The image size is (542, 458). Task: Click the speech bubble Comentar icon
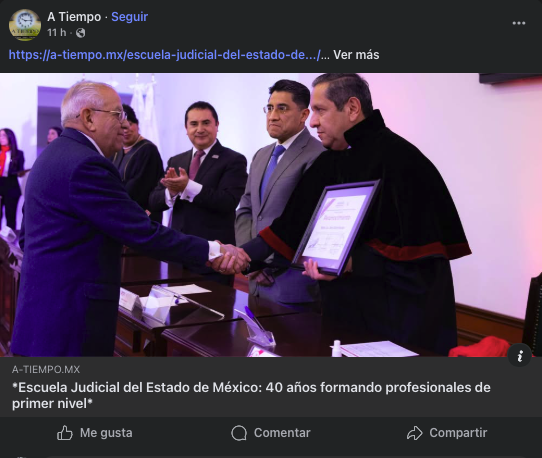coord(239,433)
